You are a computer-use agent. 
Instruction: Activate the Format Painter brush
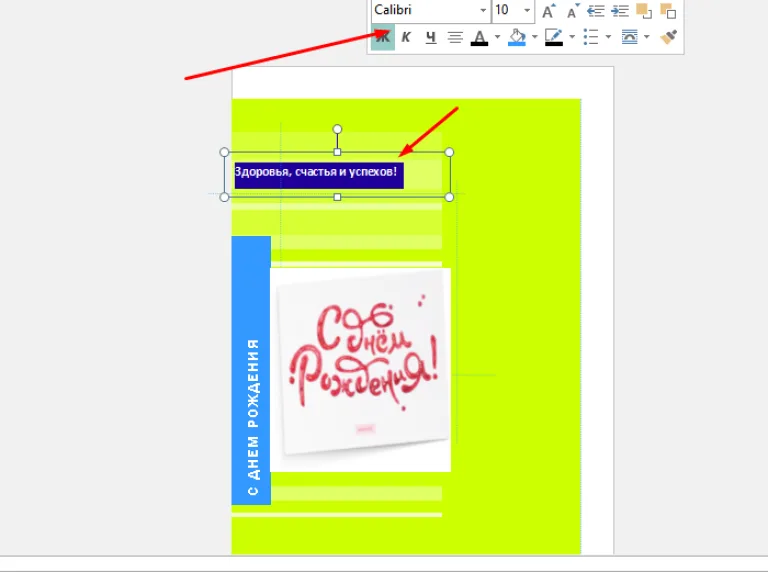point(669,37)
